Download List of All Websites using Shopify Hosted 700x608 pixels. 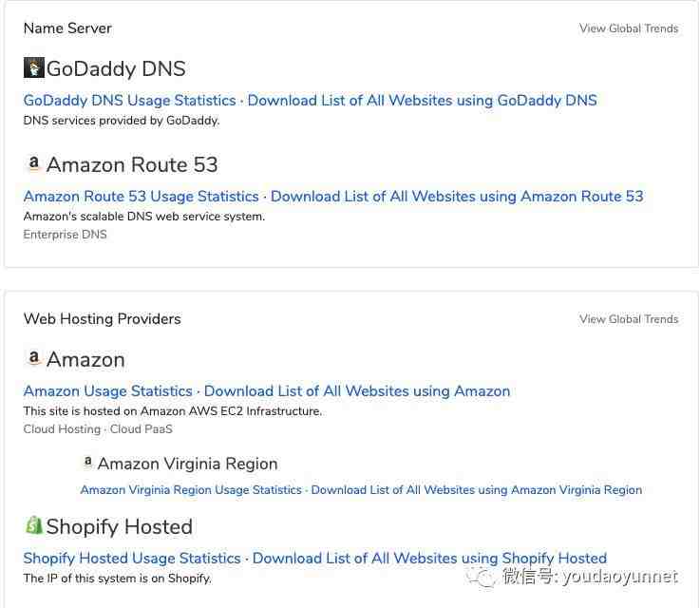pos(429,559)
